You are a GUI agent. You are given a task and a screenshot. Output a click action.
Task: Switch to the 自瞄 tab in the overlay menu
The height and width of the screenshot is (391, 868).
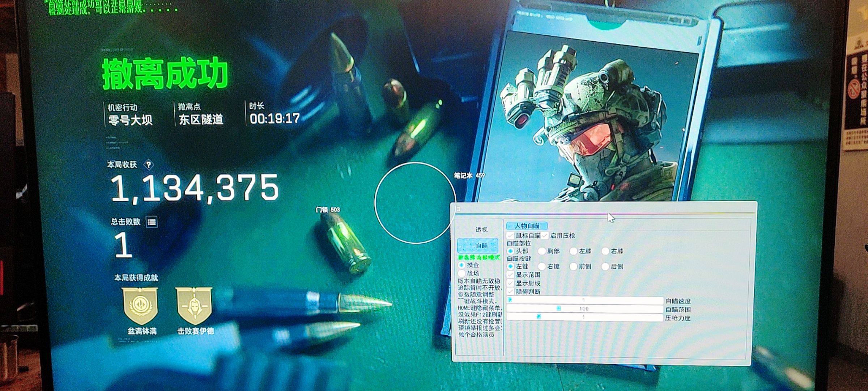point(478,245)
